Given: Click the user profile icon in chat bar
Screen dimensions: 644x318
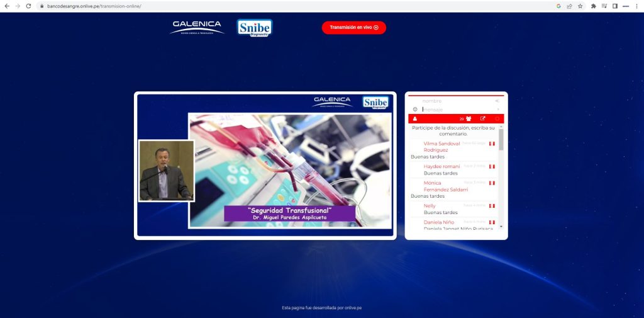Looking at the screenshot, I should (415, 119).
